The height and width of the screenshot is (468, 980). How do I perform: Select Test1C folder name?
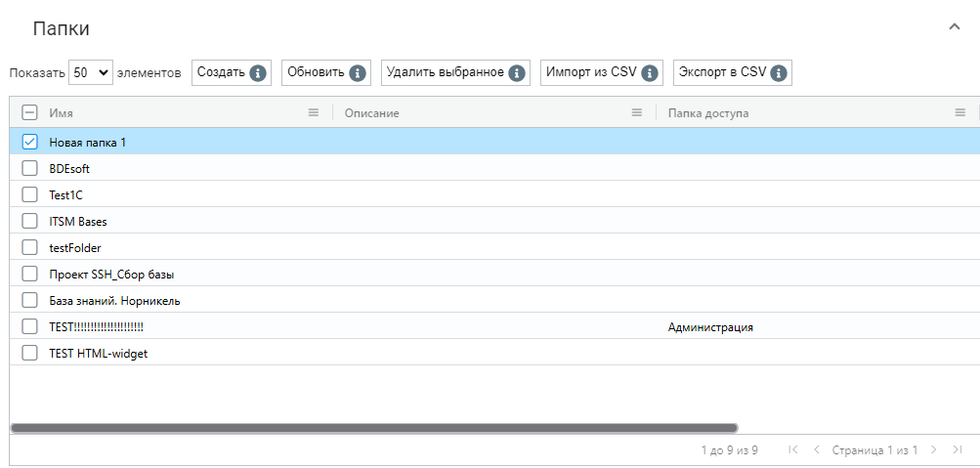coord(65,195)
